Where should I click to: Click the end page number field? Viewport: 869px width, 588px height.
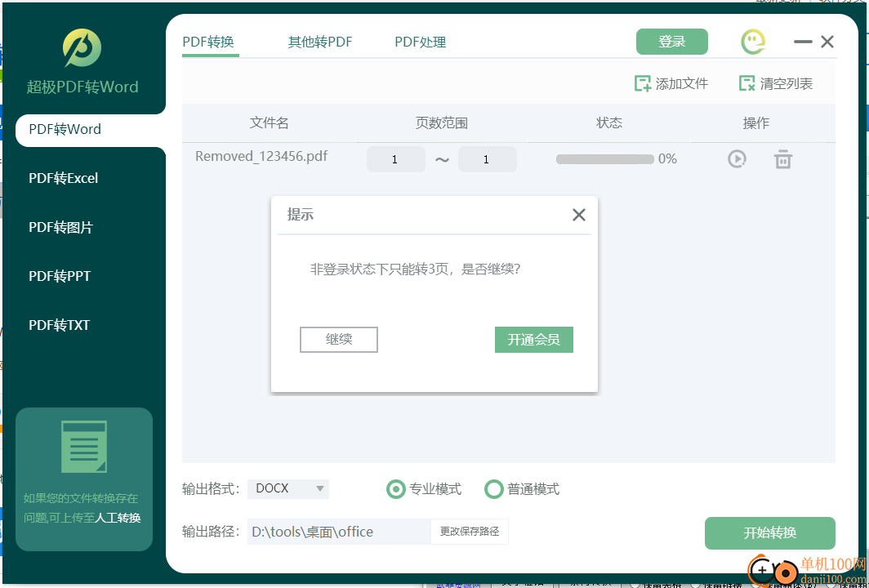tap(487, 159)
